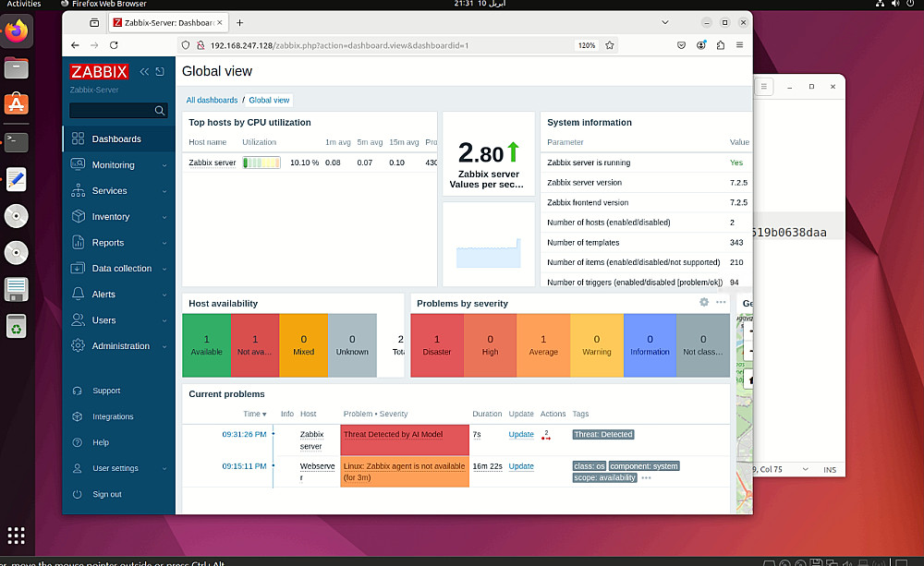924x566 pixels.
Task: Click the 09:31:26 PM problem time
Action: 244,435
